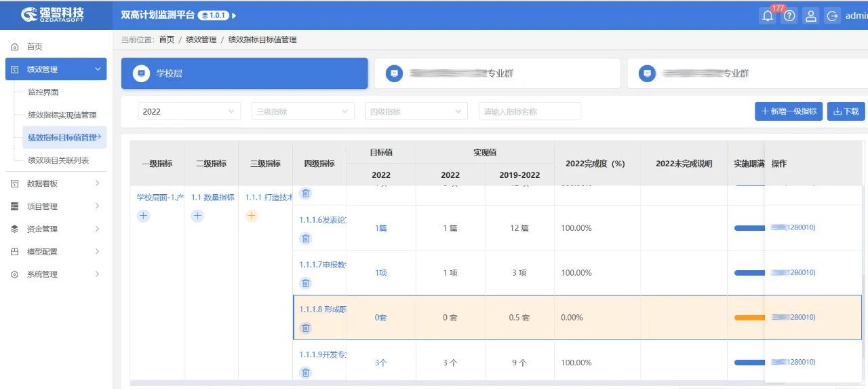
Task: Click the notification bell icon
Action: click(x=768, y=16)
